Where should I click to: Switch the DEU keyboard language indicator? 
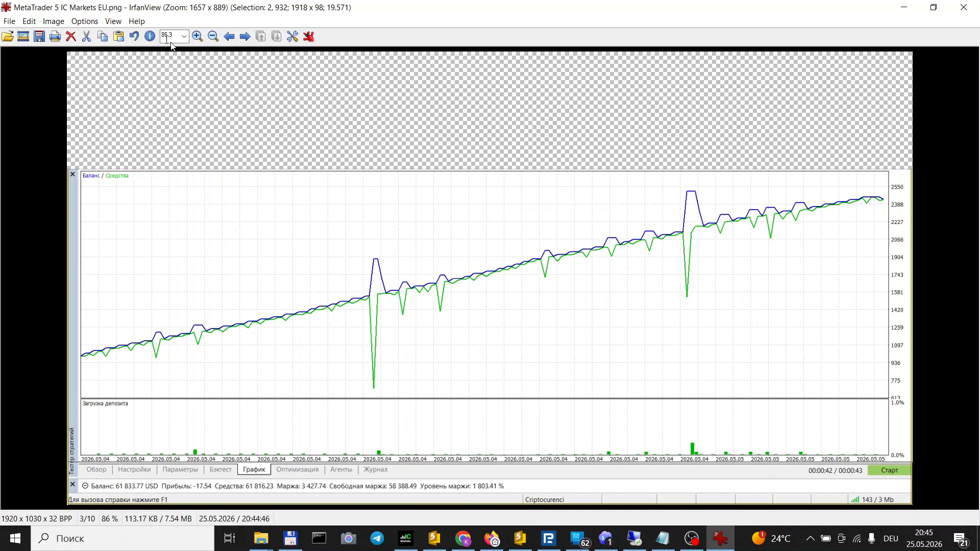pyautogui.click(x=891, y=538)
